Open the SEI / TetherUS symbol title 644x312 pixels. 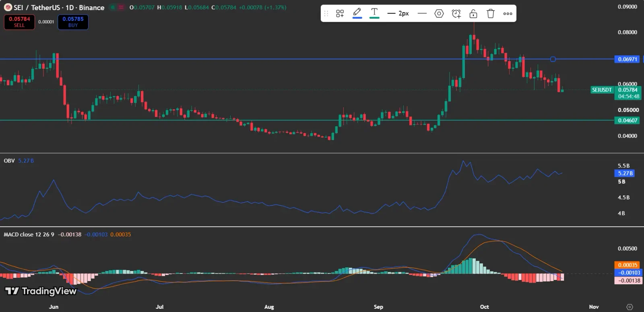click(59, 8)
